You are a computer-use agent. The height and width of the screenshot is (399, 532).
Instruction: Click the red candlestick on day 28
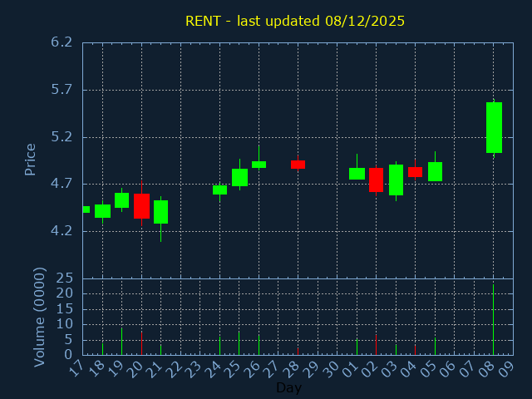(x=298, y=165)
